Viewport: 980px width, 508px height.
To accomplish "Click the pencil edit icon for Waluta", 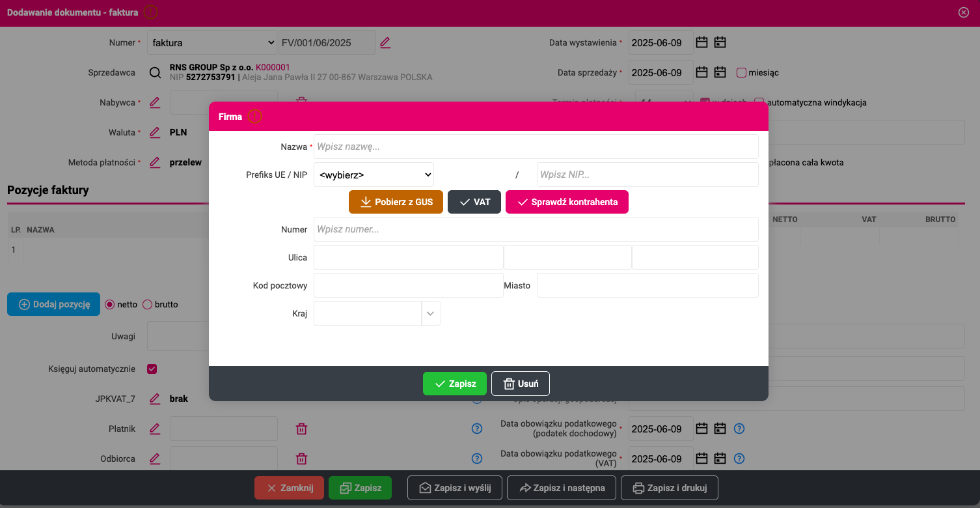I will click(155, 132).
